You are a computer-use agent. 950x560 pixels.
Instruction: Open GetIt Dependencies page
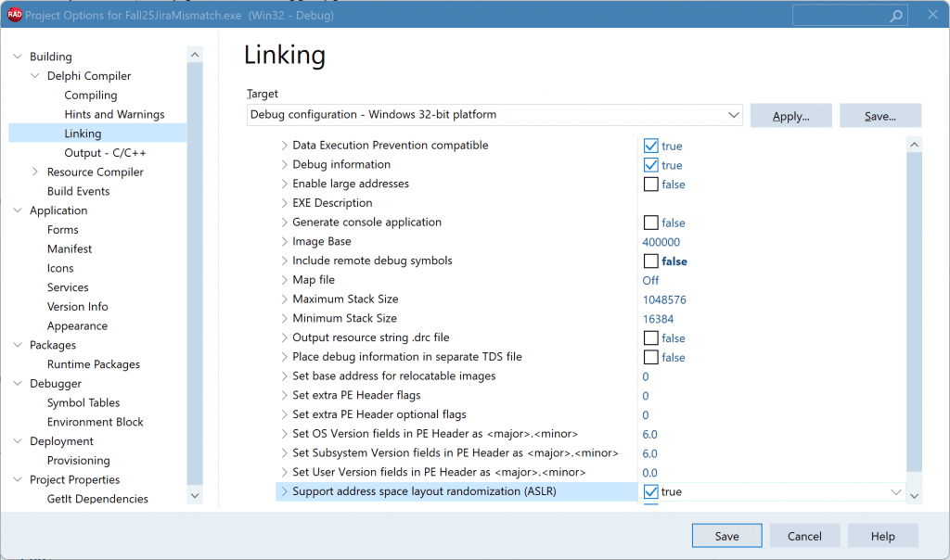pos(97,499)
